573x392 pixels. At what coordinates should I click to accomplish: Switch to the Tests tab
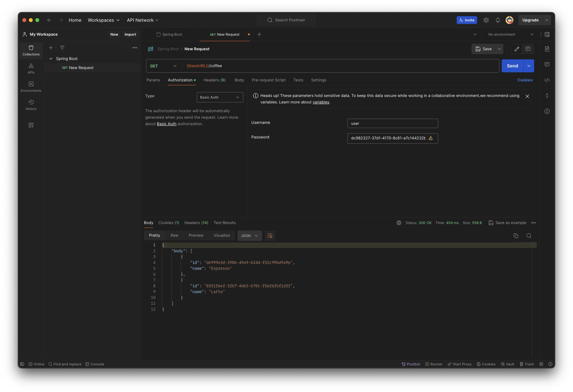(298, 80)
